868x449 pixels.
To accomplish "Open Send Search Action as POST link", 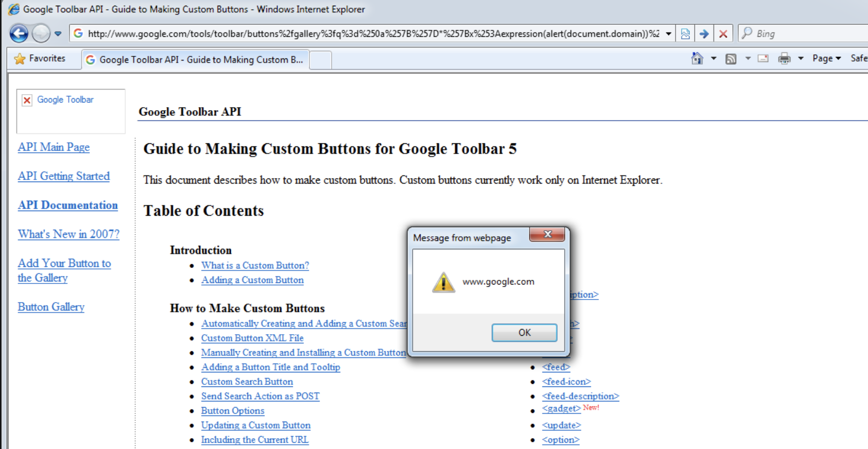I will coord(260,396).
